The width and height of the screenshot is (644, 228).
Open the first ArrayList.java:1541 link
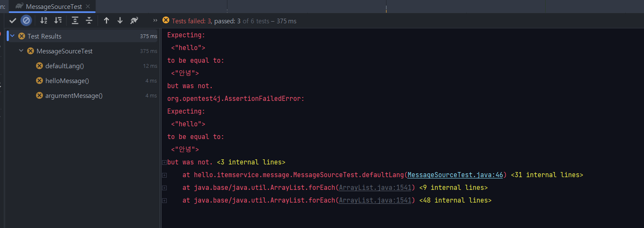coord(375,187)
